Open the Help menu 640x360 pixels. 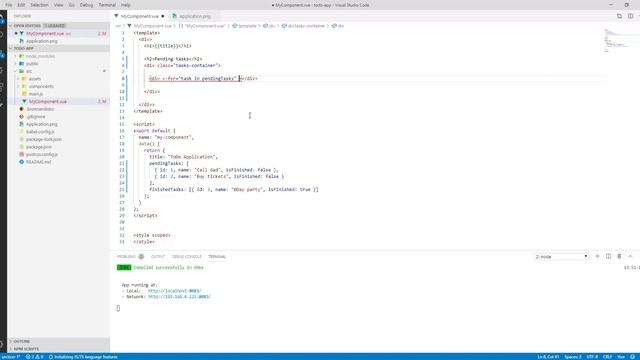(x=126, y=5)
